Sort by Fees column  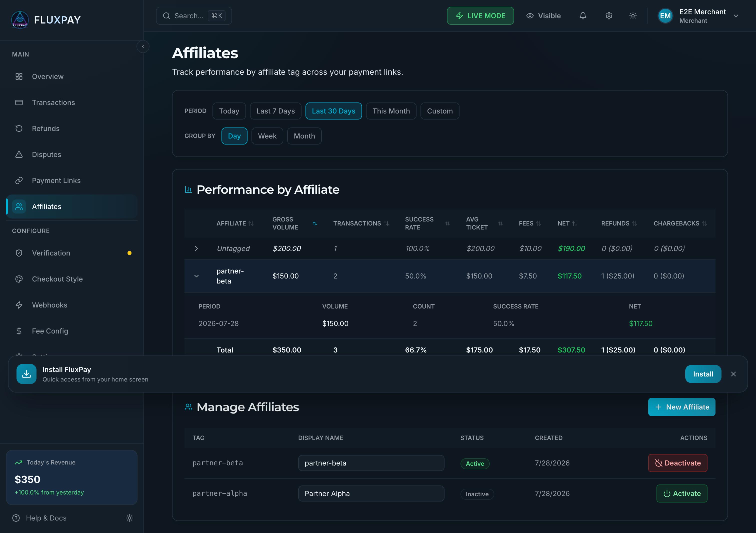point(530,223)
